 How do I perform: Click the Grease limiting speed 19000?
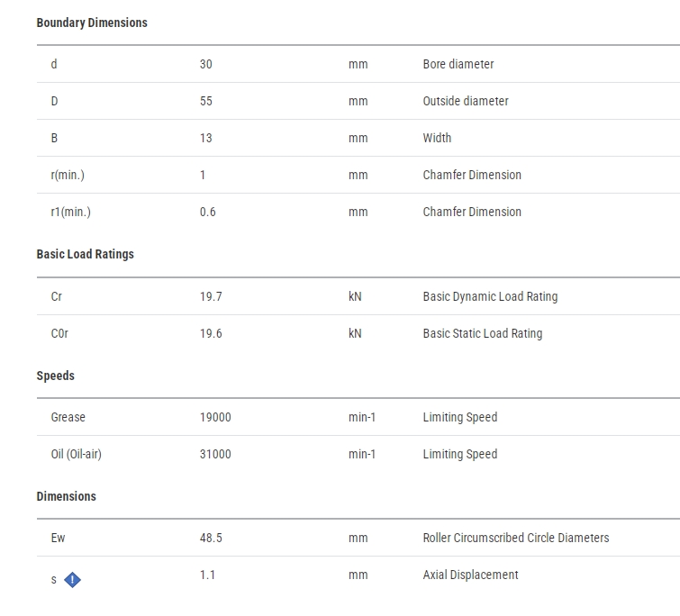tap(215, 417)
